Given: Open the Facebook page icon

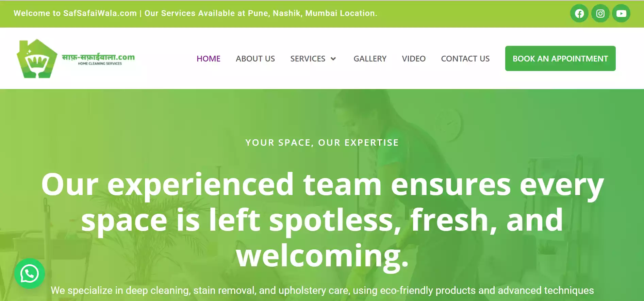Looking at the screenshot, I should coord(579,14).
